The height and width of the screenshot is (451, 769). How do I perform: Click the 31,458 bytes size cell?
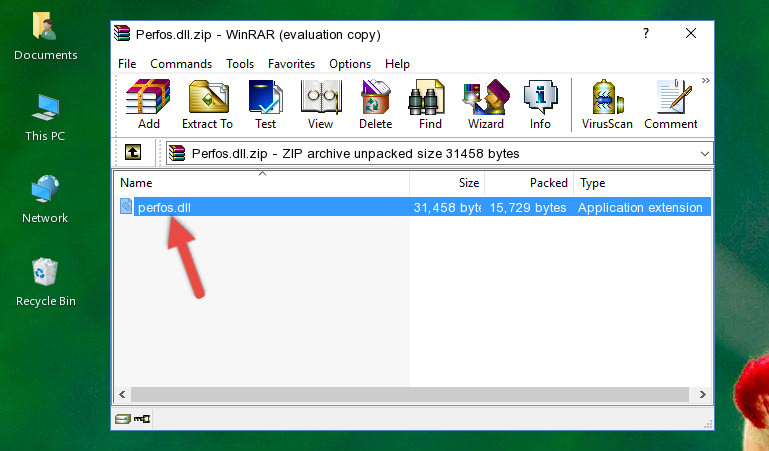click(447, 207)
